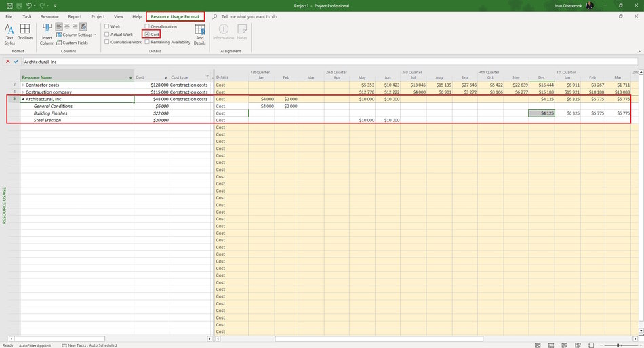644x348 pixels.
Task: Apply Align Right to the column
Action: [75, 26]
